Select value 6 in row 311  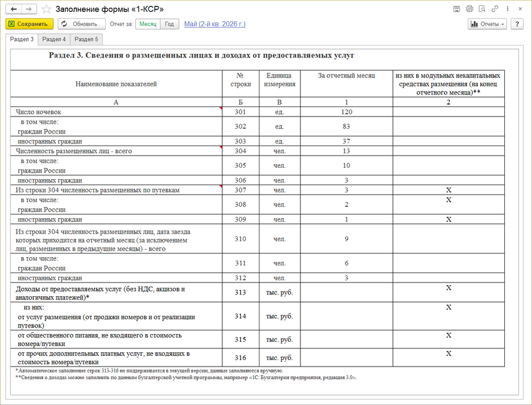346,263
